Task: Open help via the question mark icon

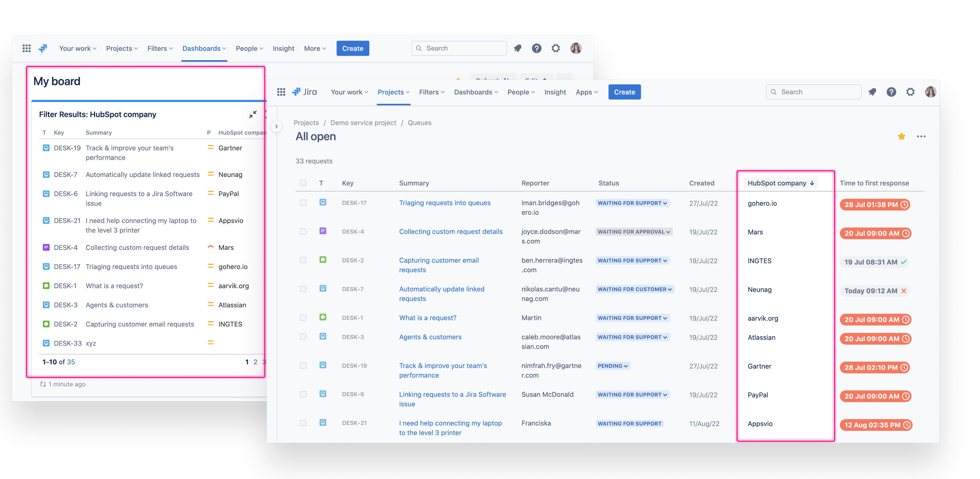Action: 891,92
